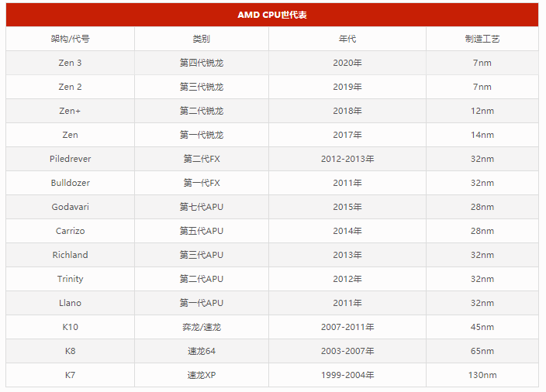The width and height of the screenshot is (546, 392).
Task: Select the 2012-2013年 year cell
Action: click(x=347, y=159)
